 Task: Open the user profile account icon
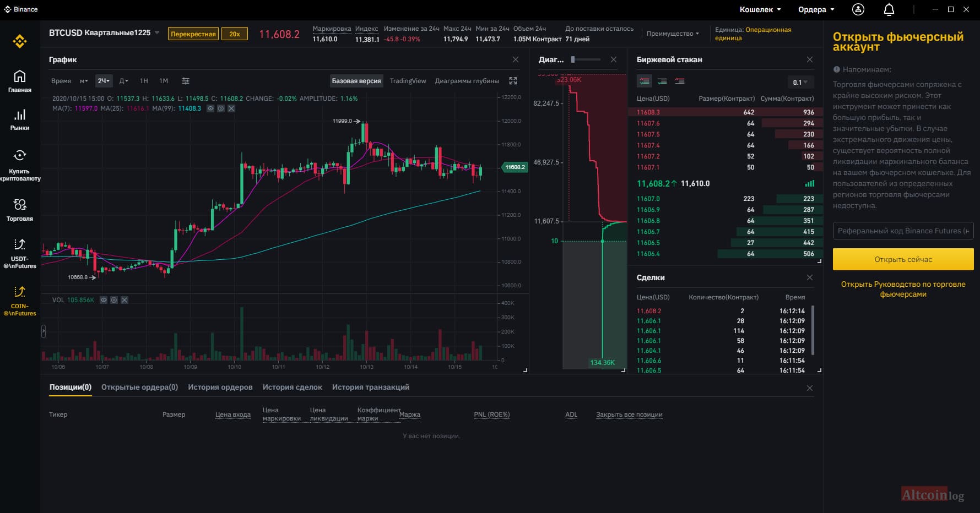point(858,9)
